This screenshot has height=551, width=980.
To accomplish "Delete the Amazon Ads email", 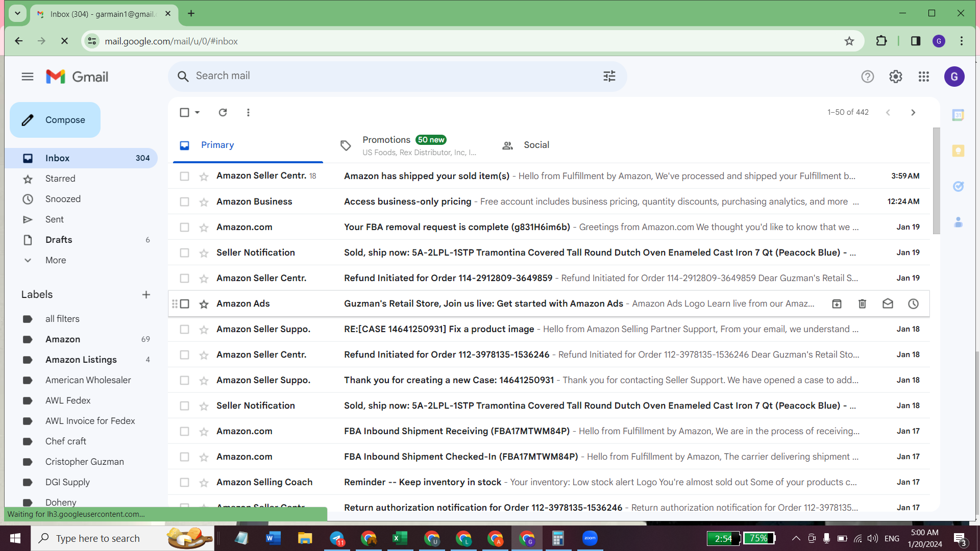I will pos(862,304).
